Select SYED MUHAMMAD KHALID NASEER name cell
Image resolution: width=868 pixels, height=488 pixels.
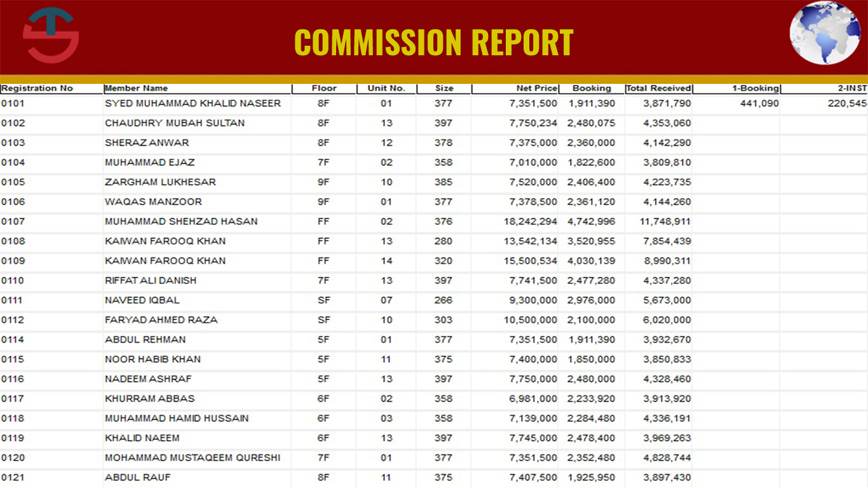click(193, 103)
